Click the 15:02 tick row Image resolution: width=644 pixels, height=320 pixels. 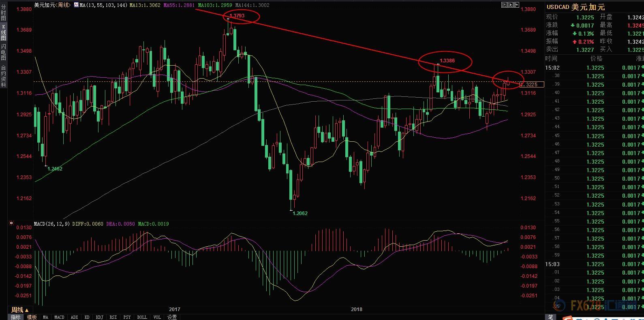click(595, 68)
